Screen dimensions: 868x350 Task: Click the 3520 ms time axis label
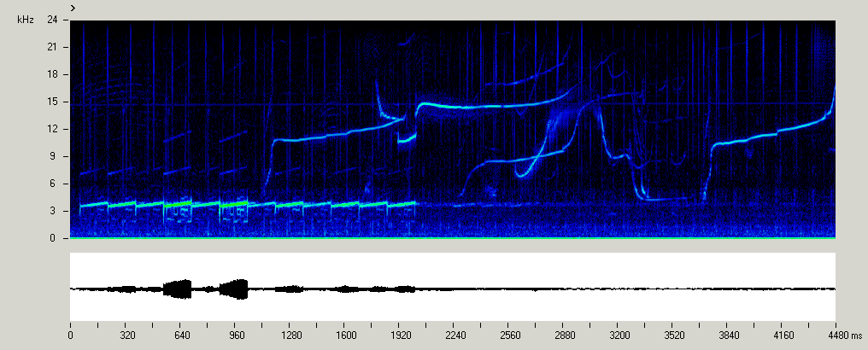click(x=674, y=335)
